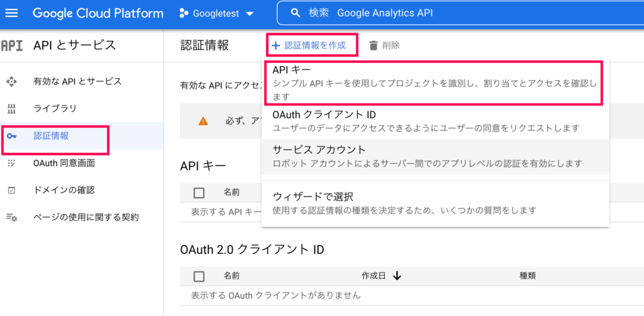This screenshot has width=644, height=316.
Task: Open OAuth 同意画面 in the sidebar
Action: click(64, 163)
